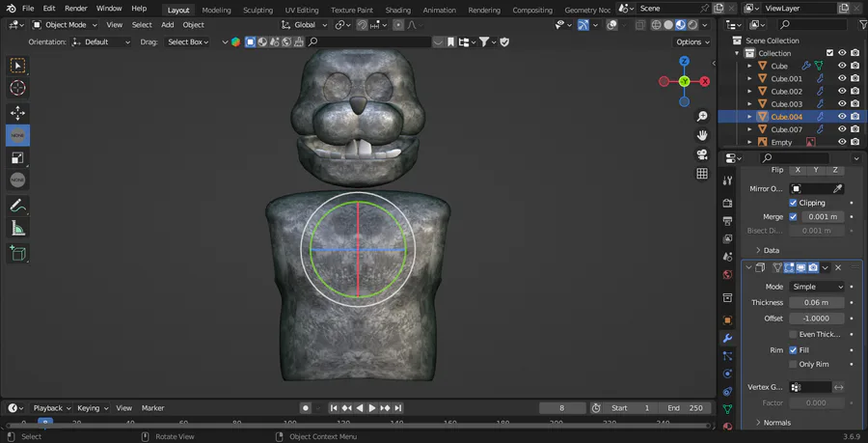The image size is (868, 443).
Task: Hide Cube.001 in viewport via eye icon
Action: click(x=842, y=78)
